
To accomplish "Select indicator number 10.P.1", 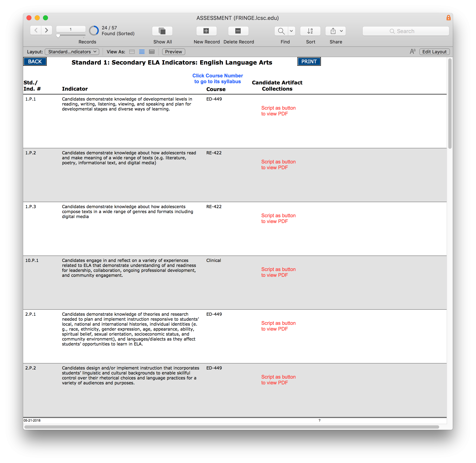I will coord(32,260).
